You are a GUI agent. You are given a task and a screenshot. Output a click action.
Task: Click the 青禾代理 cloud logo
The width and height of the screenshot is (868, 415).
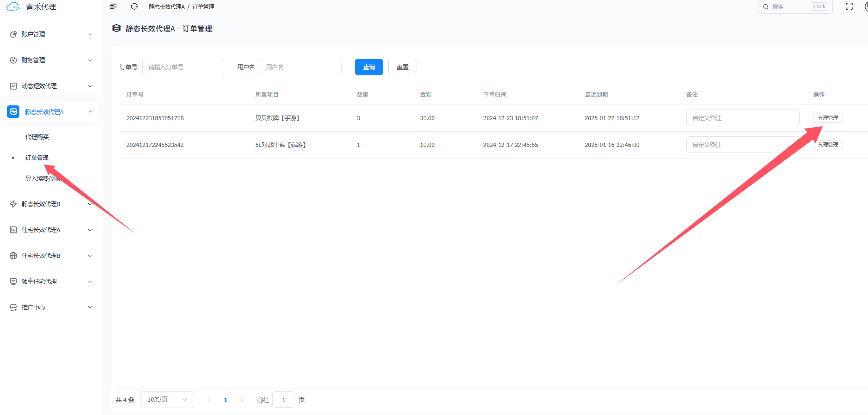13,7
